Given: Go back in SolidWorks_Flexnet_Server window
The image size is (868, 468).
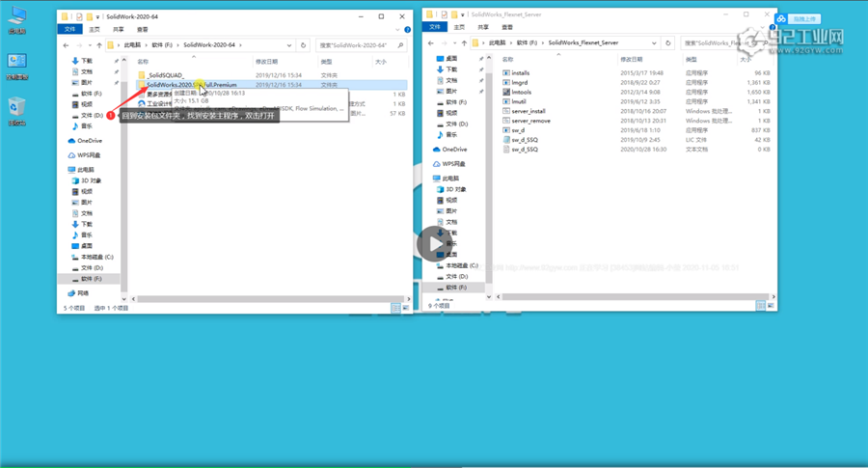Looking at the screenshot, I should pos(431,42).
